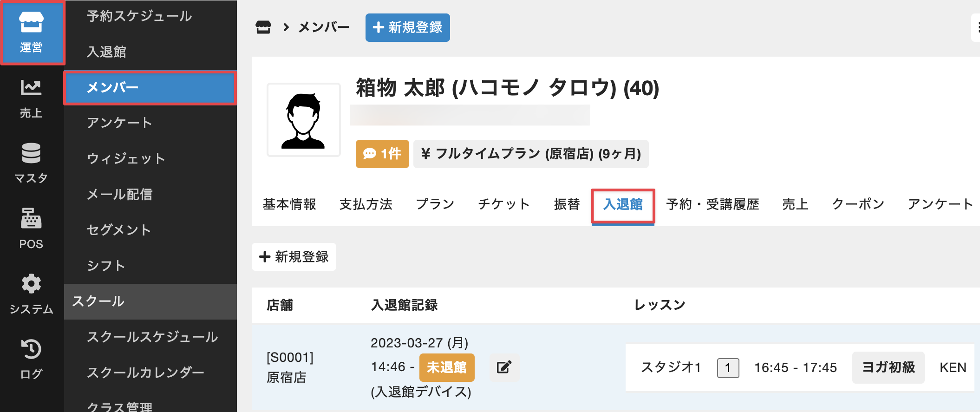Click the white 新規登録 button below tabs
This screenshot has width=980, height=412.
[x=294, y=257]
